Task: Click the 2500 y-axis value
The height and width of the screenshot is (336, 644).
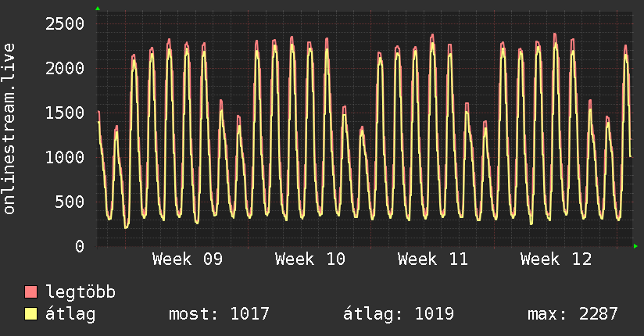Action: pos(64,23)
